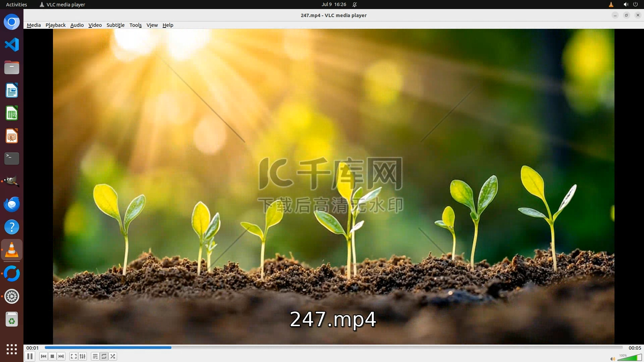Open the Media menu

(x=34, y=25)
